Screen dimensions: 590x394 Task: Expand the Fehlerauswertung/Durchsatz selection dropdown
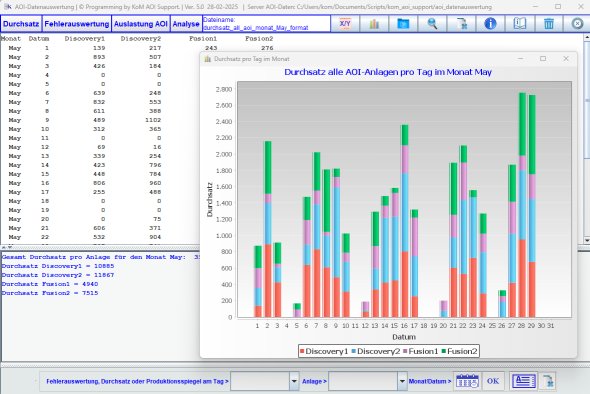tap(294, 381)
